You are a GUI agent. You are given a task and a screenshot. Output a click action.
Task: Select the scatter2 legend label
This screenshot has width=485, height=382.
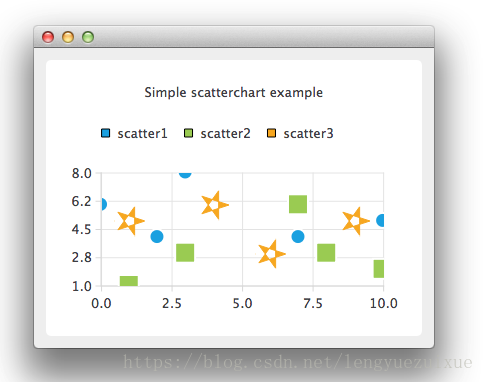tap(225, 134)
